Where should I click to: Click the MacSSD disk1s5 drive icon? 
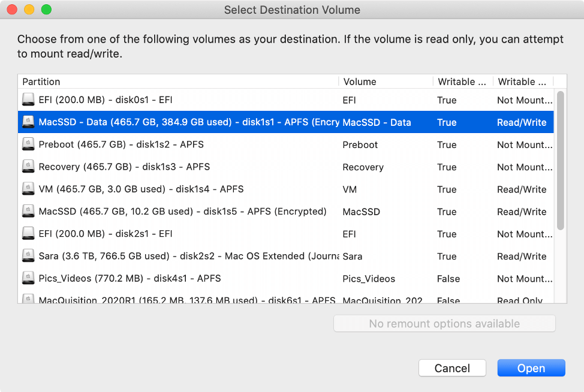(x=28, y=212)
